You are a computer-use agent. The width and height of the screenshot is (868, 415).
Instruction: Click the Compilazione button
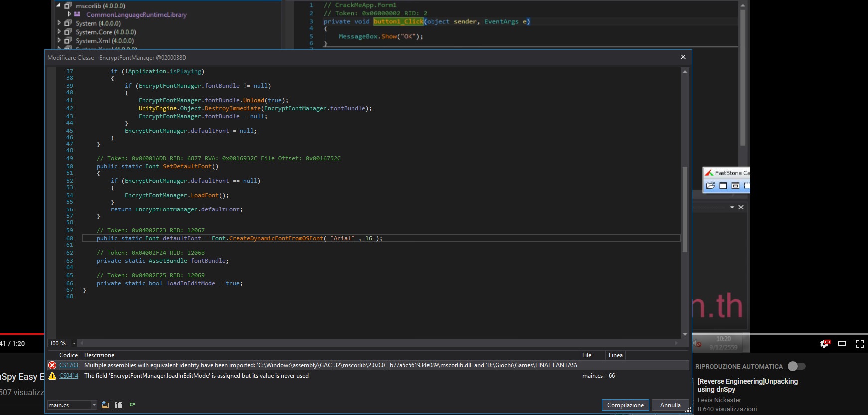point(625,405)
